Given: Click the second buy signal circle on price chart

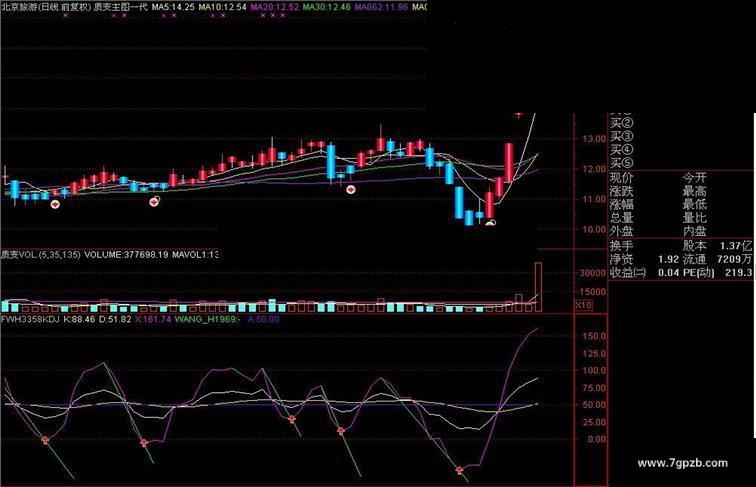Looking at the screenshot, I should tap(154, 201).
